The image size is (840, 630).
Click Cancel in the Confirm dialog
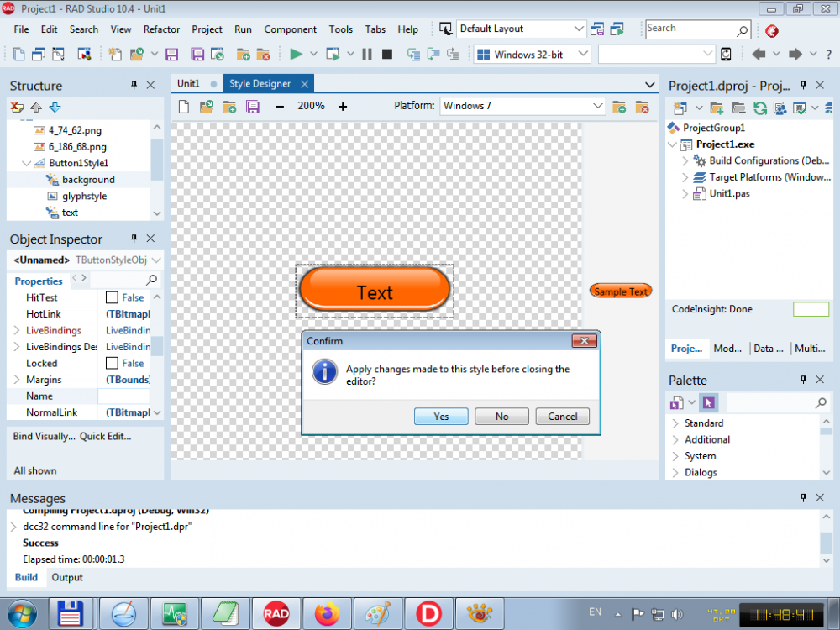pyautogui.click(x=563, y=417)
